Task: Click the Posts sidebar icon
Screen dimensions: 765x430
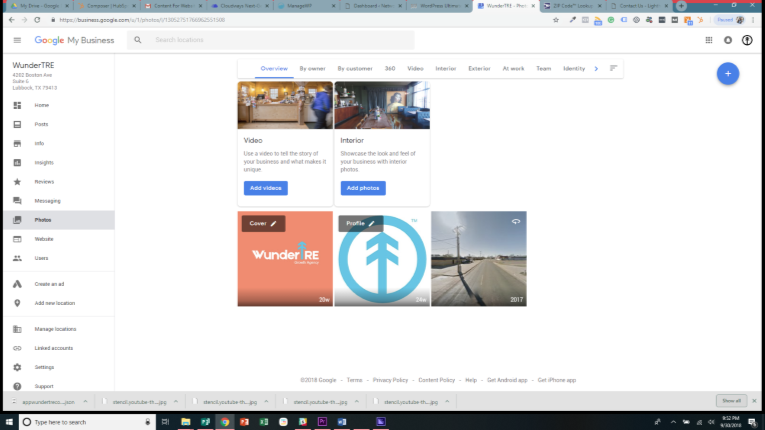Action: [17, 124]
